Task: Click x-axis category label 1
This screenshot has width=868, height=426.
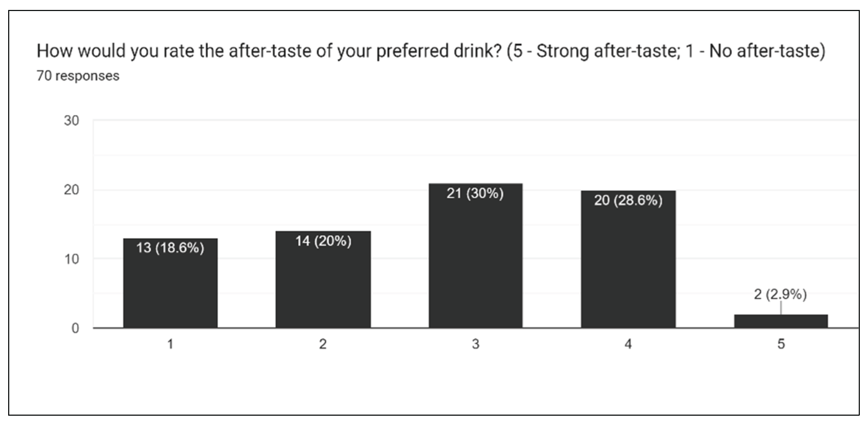Action: coord(170,344)
